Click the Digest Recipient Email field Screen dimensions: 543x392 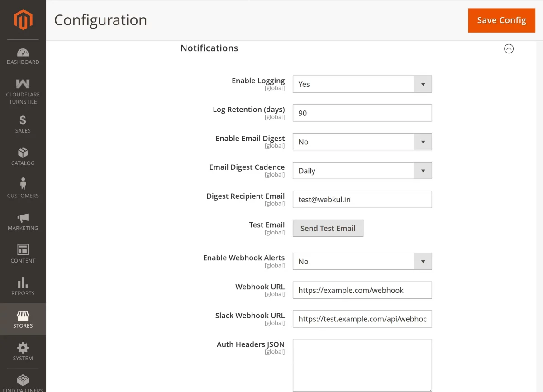click(362, 199)
